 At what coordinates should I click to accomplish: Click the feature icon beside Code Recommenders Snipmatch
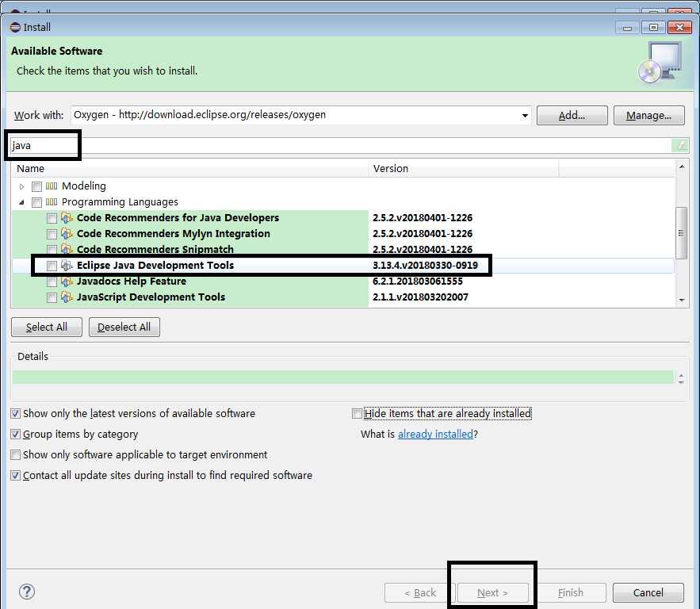[67, 249]
